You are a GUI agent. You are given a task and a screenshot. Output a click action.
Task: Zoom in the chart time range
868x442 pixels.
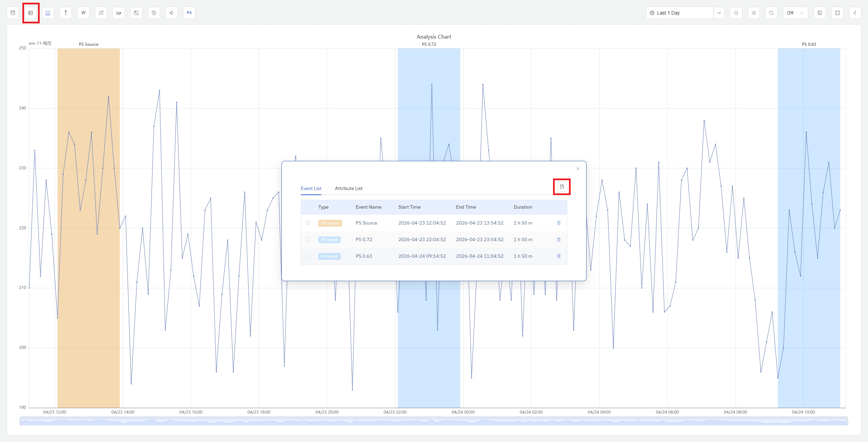tap(754, 13)
